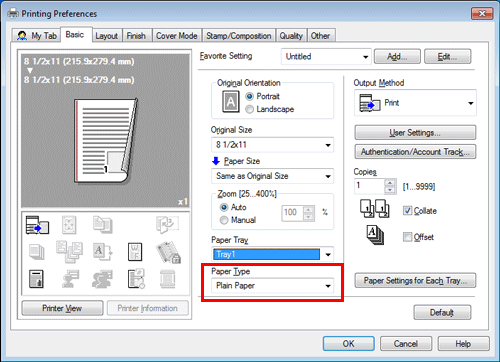Click the Printer View button
The width and height of the screenshot is (500, 362).
click(x=62, y=308)
